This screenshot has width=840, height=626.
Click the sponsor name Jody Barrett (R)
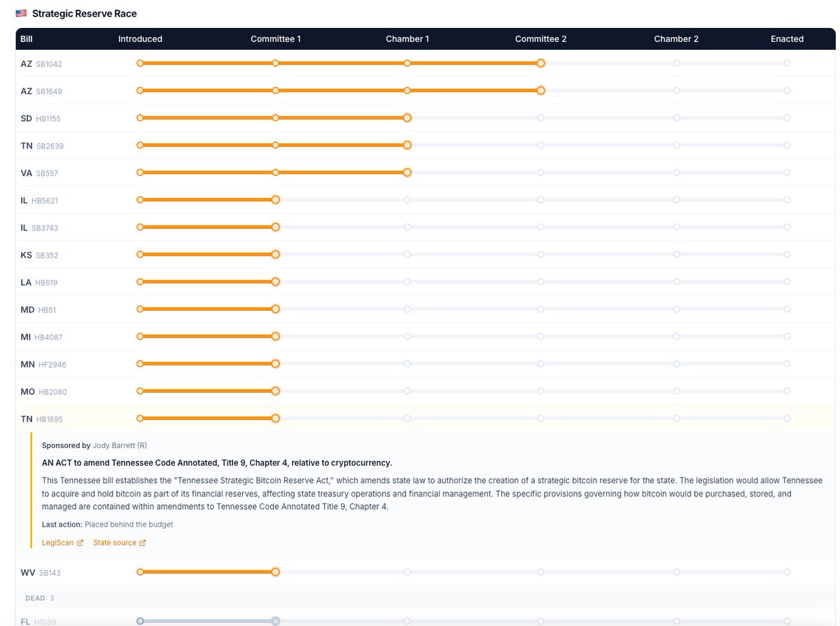[120, 445]
